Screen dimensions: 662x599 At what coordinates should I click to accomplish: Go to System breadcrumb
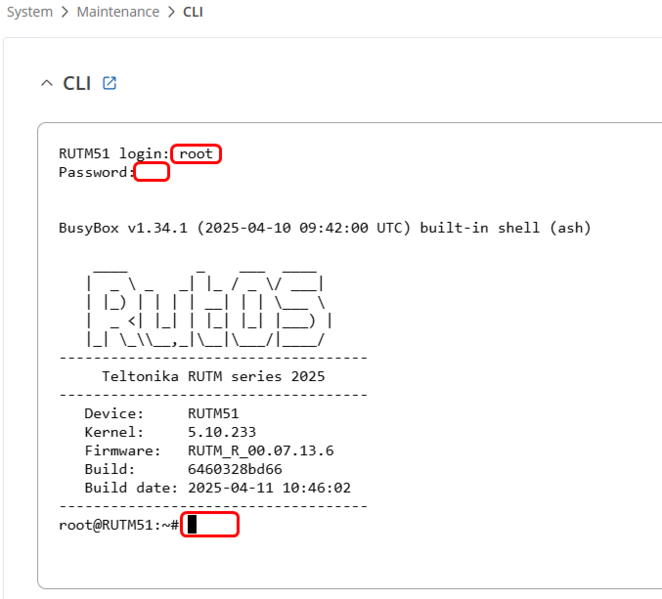coord(30,12)
